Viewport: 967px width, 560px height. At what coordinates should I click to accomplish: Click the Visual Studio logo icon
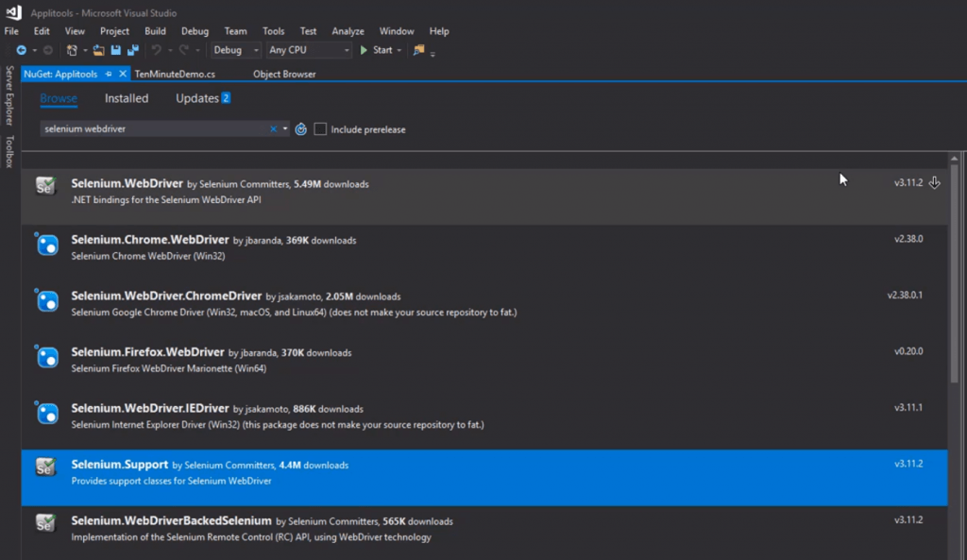[13, 12]
